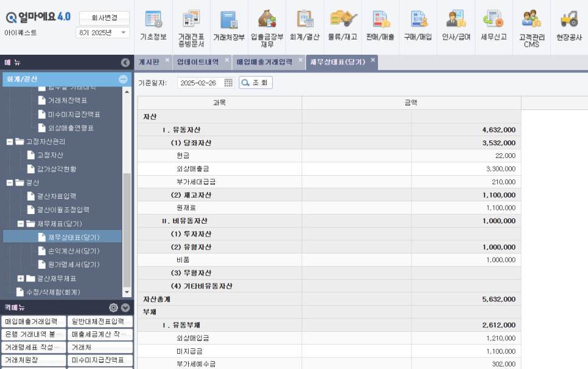Open 거래처잔액표 in menu tree

68,100
